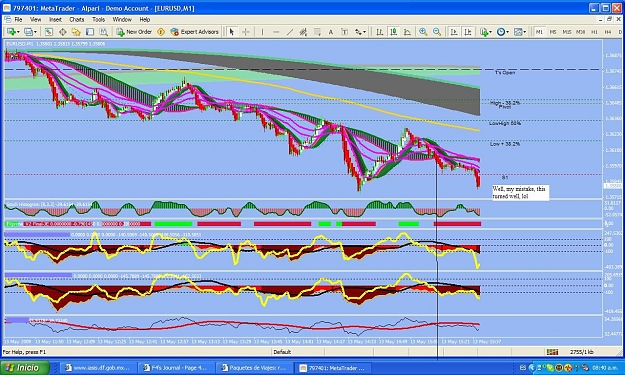Expand the Indicators list dropdown arrow

pos(490,32)
